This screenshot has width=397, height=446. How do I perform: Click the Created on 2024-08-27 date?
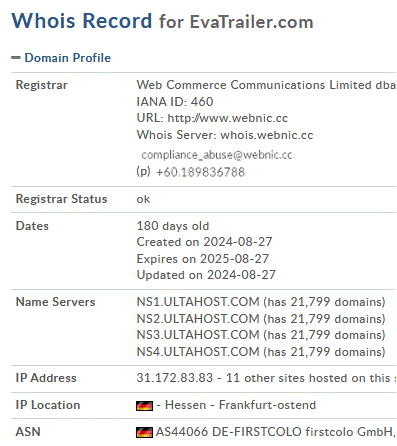(x=204, y=242)
